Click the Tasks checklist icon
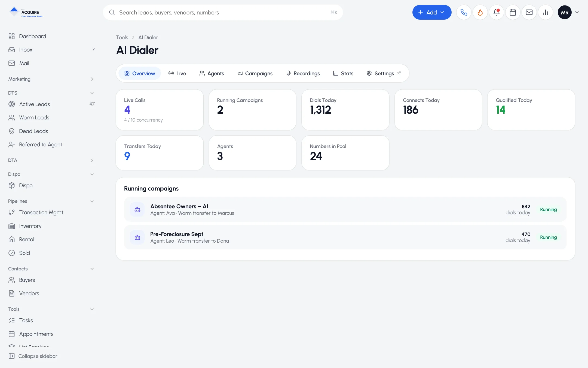 tap(11, 320)
